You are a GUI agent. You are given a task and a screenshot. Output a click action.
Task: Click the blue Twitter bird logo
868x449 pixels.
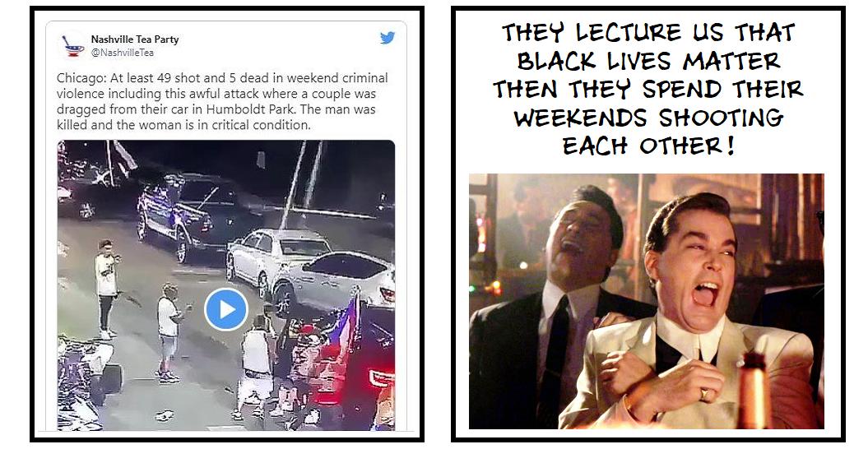pos(388,38)
